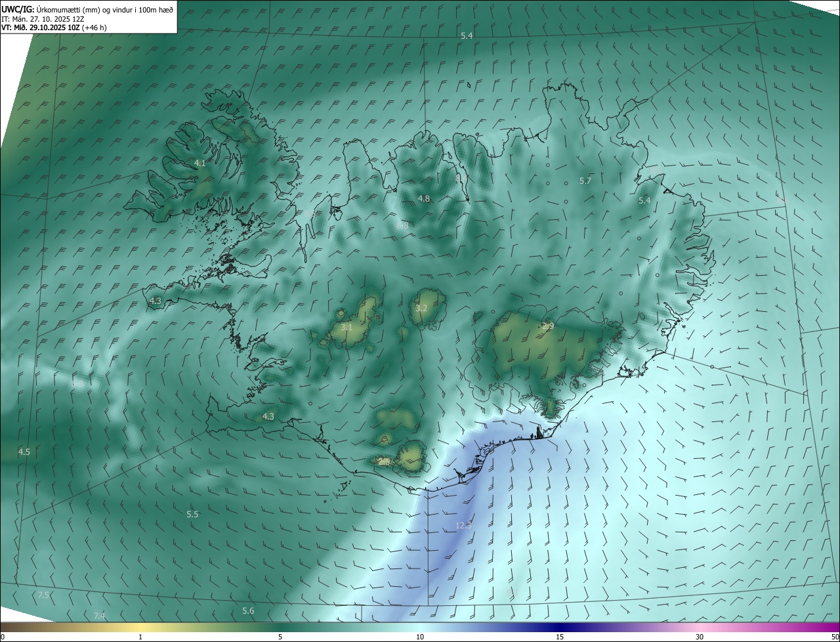Click the '5.7' value in northeast Iceland

[585, 181]
